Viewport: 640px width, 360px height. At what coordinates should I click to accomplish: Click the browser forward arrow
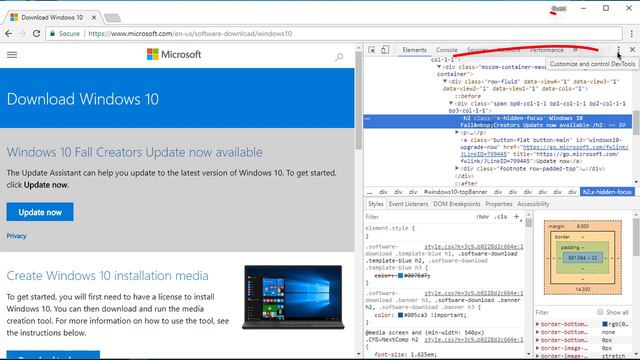pyautogui.click(x=22, y=34)
